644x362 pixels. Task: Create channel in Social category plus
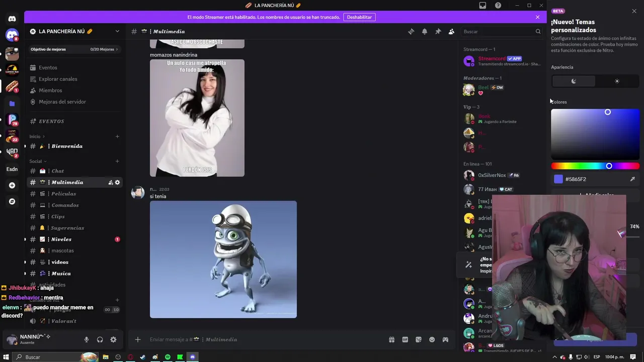click(117, 161)
